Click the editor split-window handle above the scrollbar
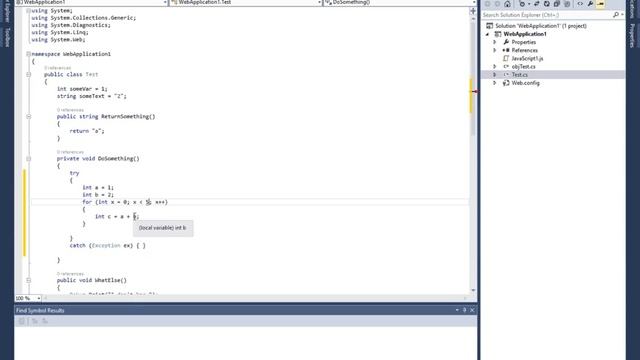This screenshot has height=360, width=640. (x=473, y=11)
